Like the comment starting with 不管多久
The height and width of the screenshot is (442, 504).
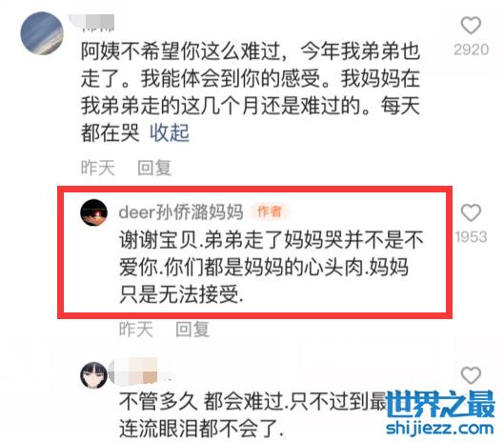pyautogui.click(x=471, y=375)
